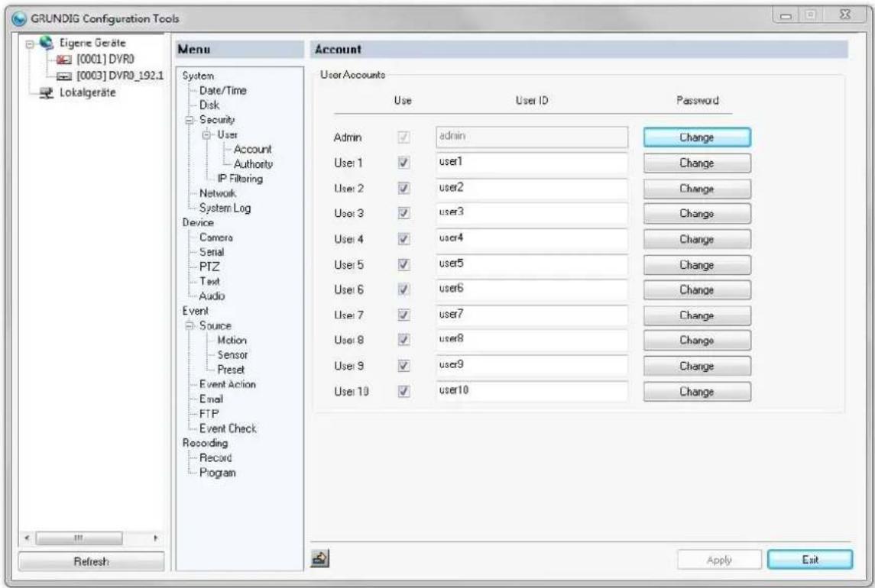Click the export icon beside the Apply button
The image size is (875, 588).
pyautogui.click(x=319, y=558)
